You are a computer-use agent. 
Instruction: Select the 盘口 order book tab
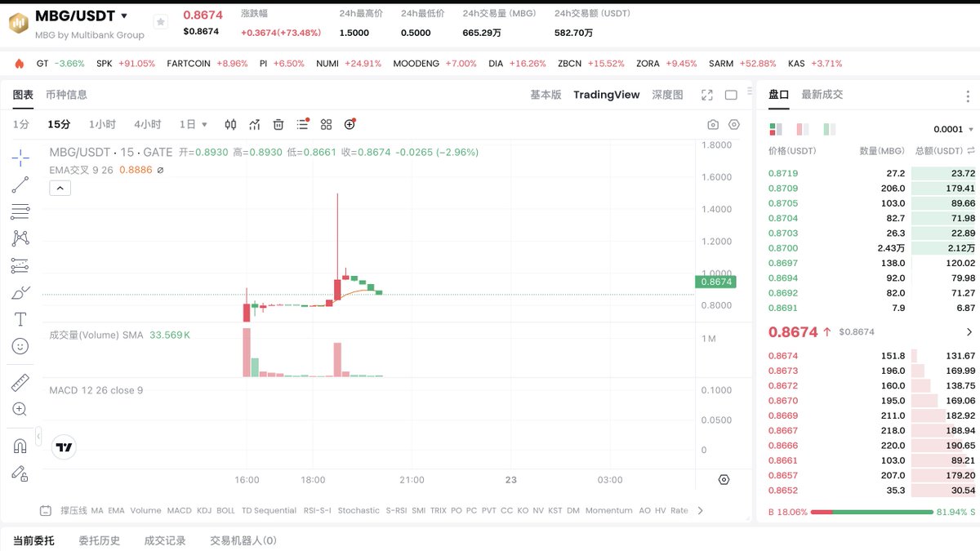[x=779, y=95]
